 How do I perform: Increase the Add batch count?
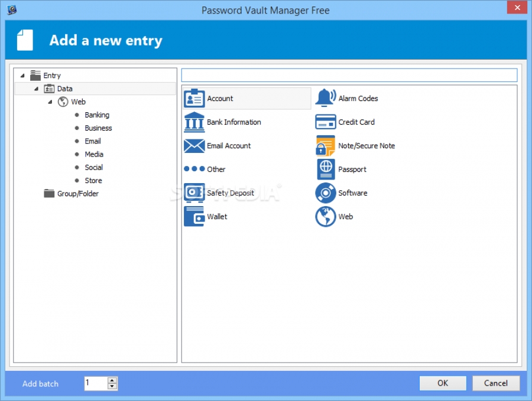(x=112, y=380)
